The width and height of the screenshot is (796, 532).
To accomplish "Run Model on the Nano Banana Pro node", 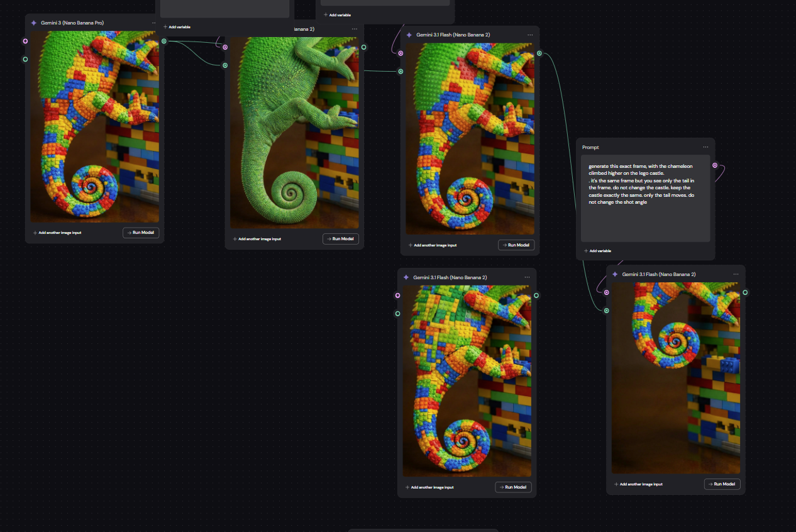I will (141, 233).
